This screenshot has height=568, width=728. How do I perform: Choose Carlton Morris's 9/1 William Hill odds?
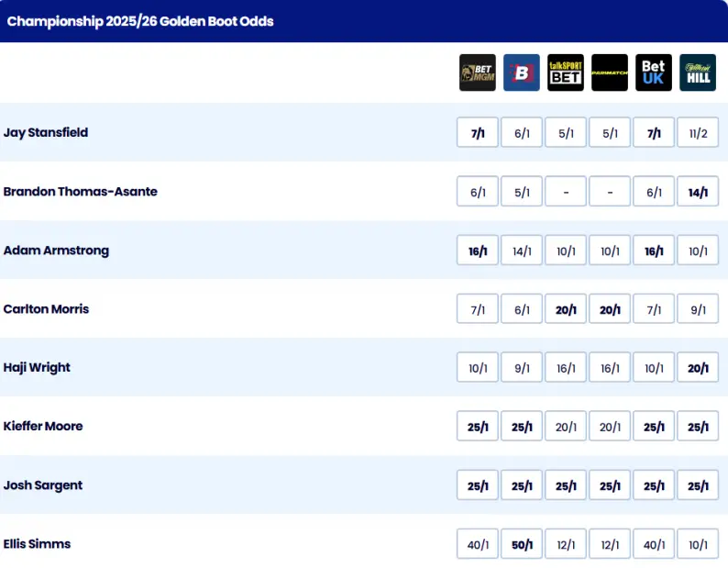point(698,309)
